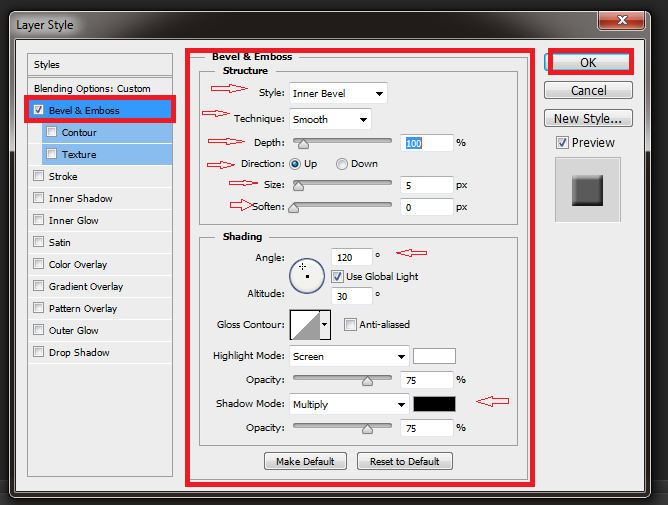The image size is (668, 505).
Task: Click the Cancel button
Action: click(x=588, y=90)
